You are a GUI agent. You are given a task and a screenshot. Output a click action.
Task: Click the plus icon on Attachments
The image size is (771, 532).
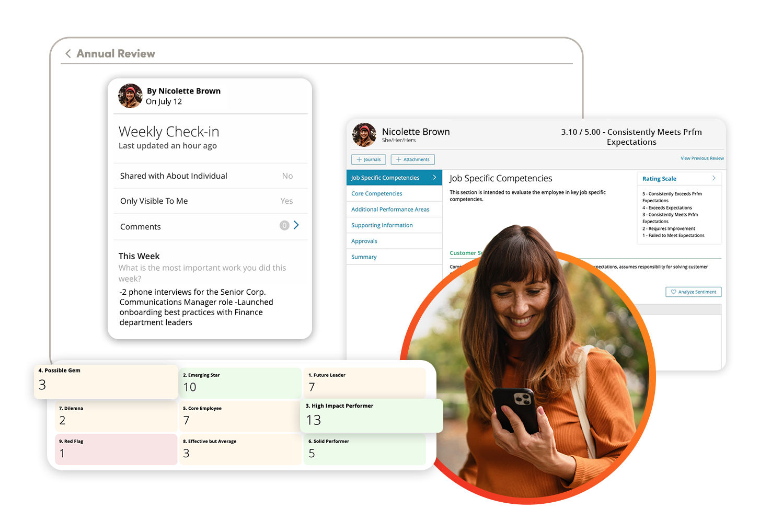tap(399, 159)
